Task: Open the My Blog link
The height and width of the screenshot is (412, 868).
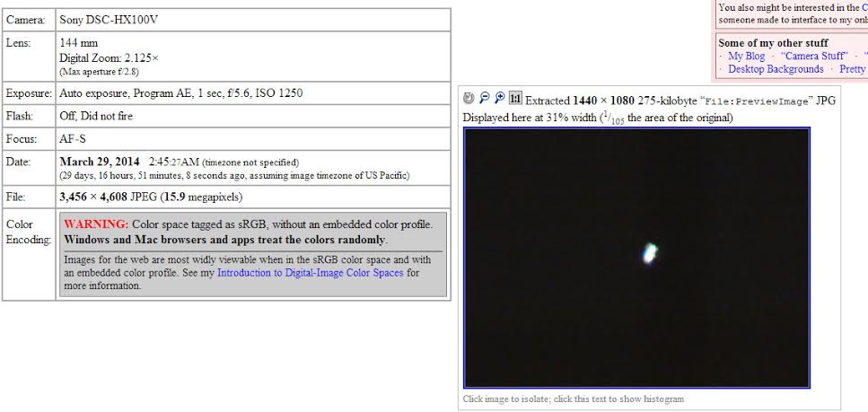Action: coord(746,56)
